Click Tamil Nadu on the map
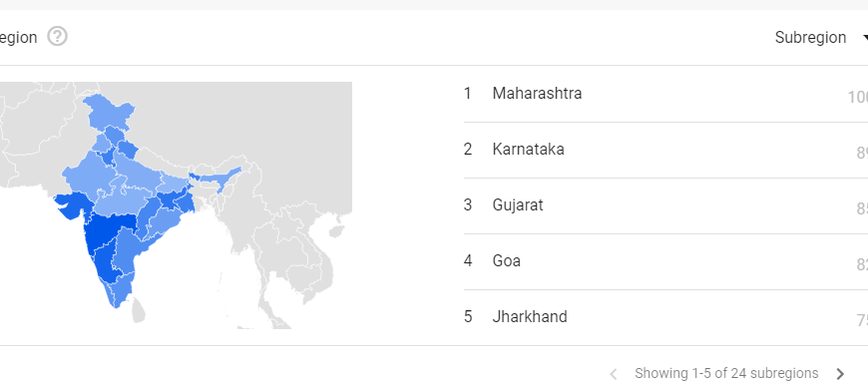Viewport: 868px width, 386px height. click(119, 289)
